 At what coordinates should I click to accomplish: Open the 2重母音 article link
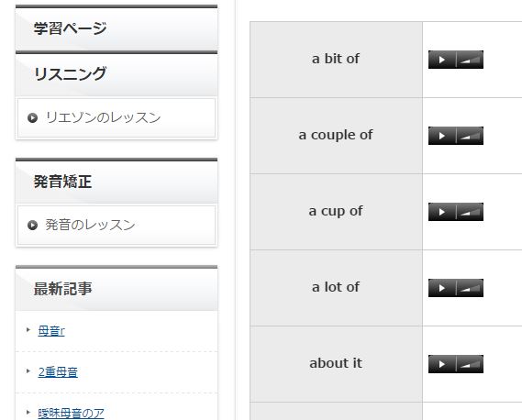[x=58, y=372]
